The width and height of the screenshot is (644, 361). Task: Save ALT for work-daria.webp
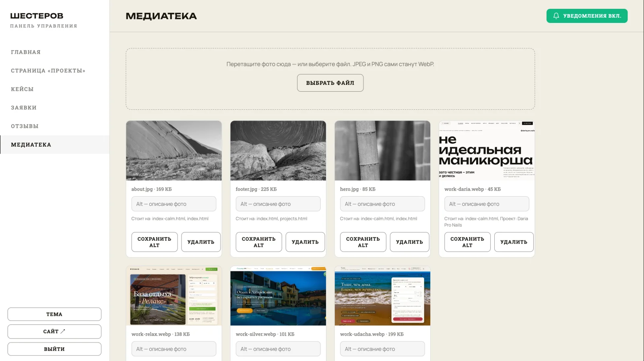click(x=467, y=242)
